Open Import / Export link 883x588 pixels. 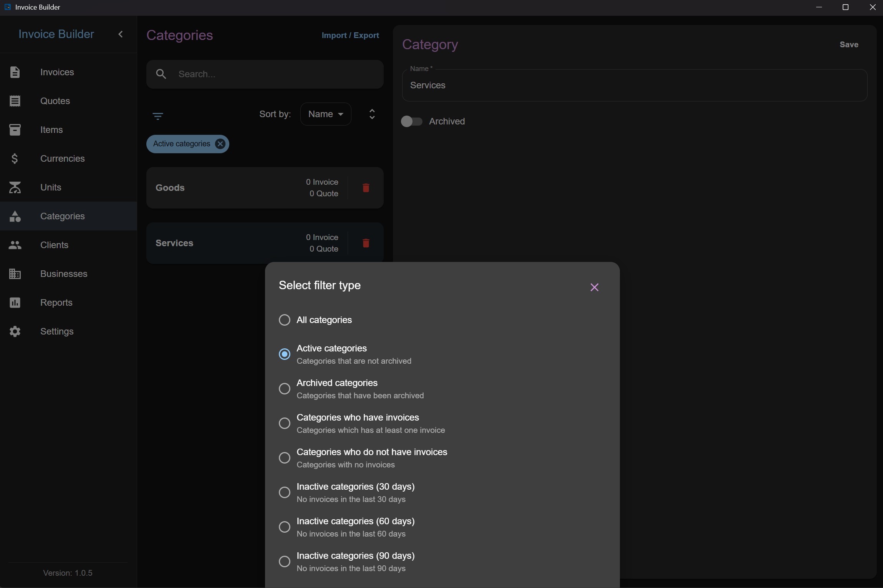pyautogui.click(x=350, y=35)
